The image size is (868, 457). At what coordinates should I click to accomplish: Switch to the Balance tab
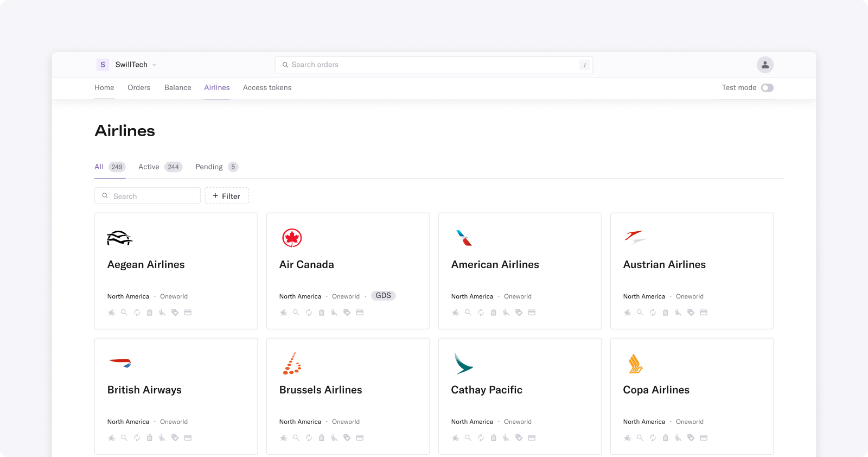178,87
